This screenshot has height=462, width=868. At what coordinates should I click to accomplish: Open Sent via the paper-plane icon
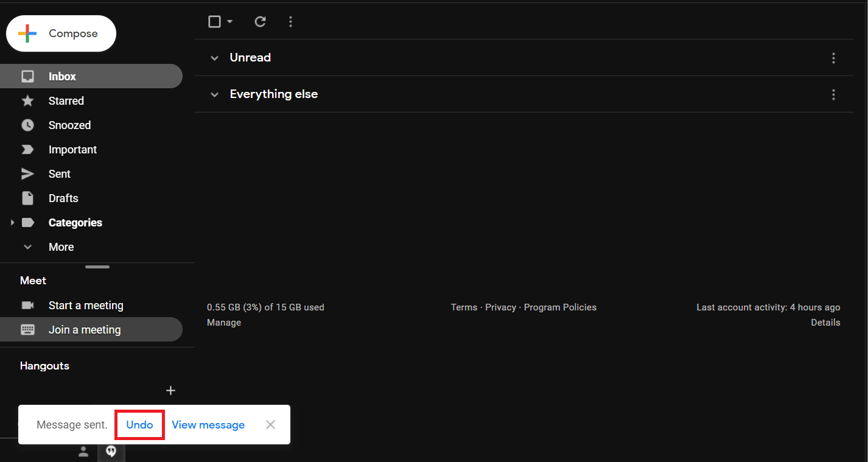27,173
